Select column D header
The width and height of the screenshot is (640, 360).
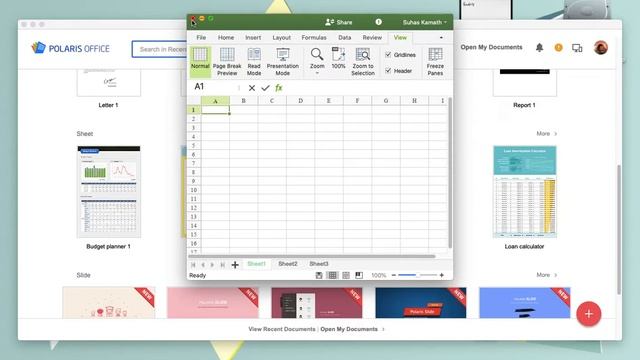(x=300, y=101)
